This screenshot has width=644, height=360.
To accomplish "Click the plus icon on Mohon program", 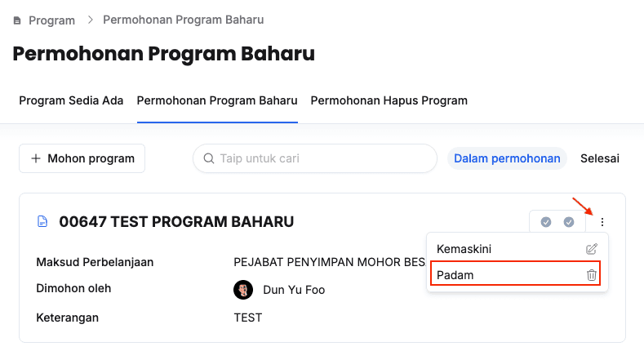I will point(36,158).
